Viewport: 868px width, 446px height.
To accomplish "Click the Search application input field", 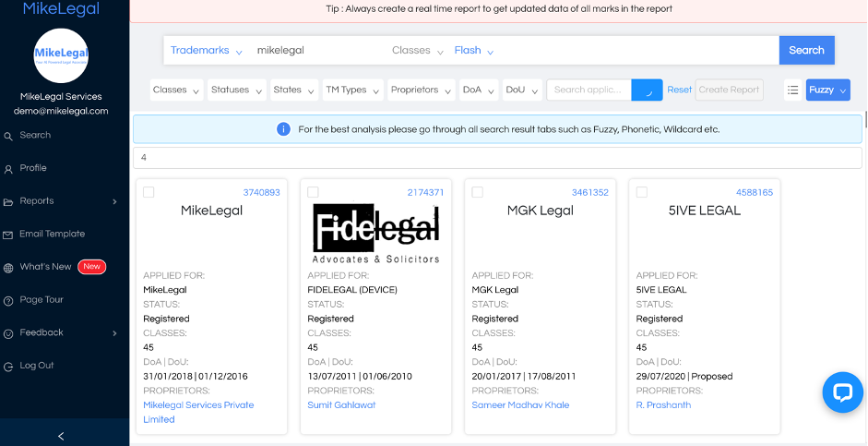I will pyautogui.click(x=589, y=90).
